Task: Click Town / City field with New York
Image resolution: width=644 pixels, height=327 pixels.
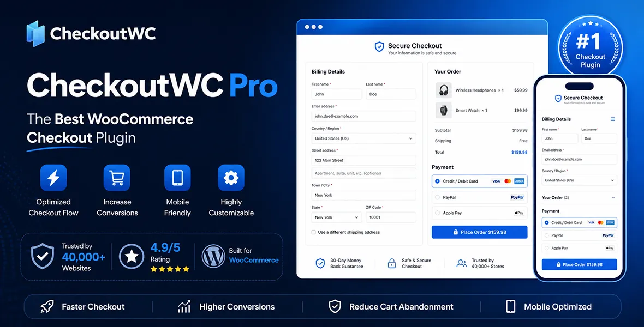Action: [363, 195]
